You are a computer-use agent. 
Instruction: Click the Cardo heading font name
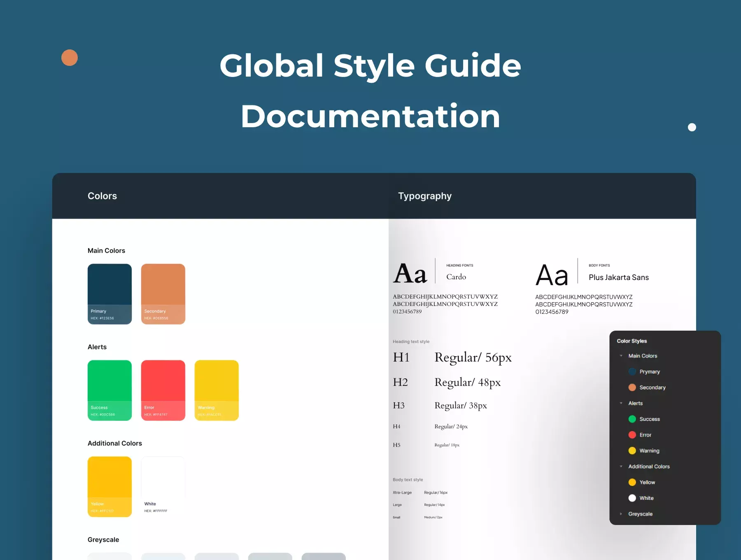click(456, 277)
